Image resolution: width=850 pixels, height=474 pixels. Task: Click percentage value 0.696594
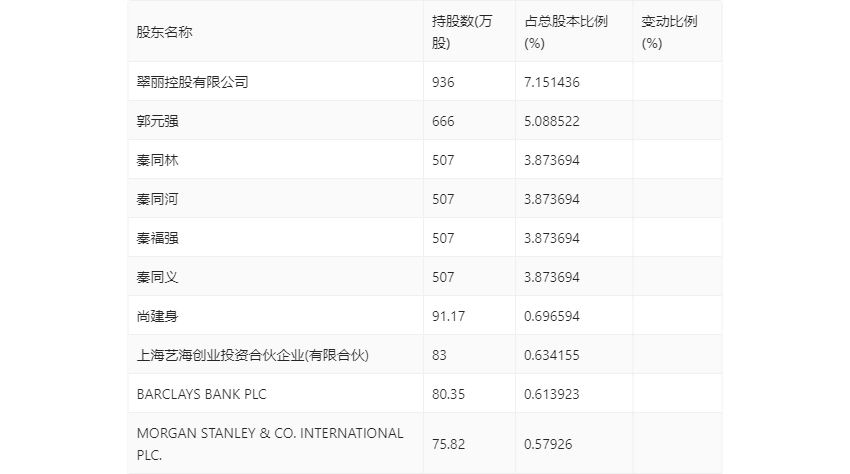coord(552,316)
